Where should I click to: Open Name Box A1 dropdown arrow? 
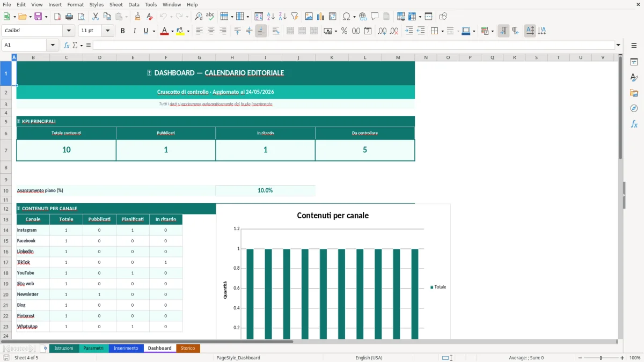pyautogui.click(x=53, y=45)
